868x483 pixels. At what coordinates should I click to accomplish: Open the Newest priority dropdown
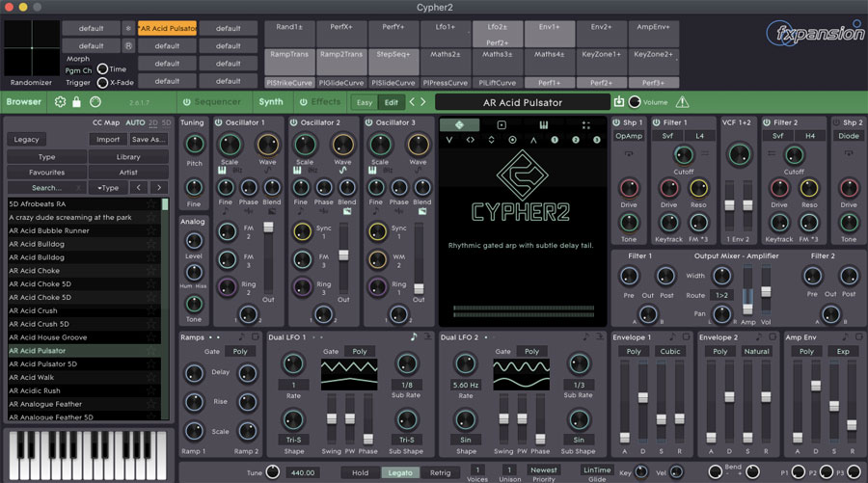pos(544,470)
